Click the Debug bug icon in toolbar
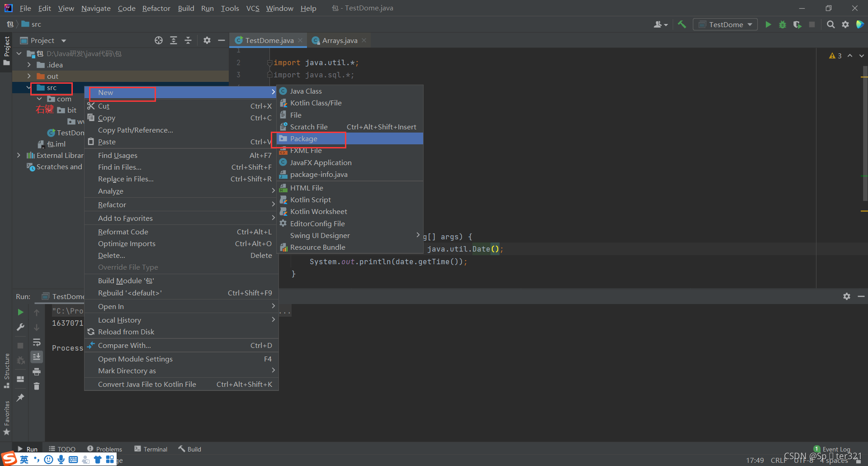 point(783,24)
